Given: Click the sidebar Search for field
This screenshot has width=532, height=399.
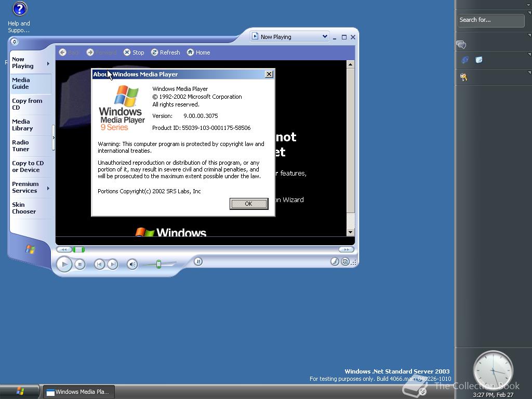Looking at the screenshot, I should (491, 20).
